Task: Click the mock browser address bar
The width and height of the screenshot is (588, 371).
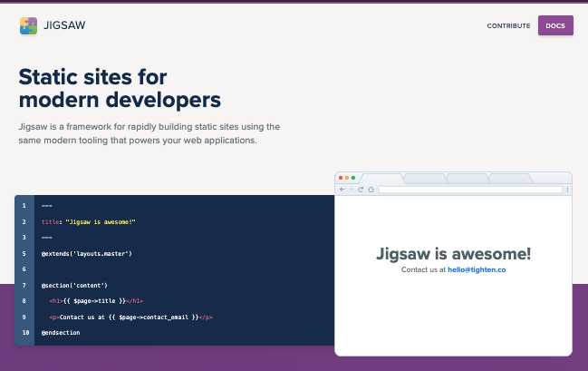Action: [x=470, y=190]
